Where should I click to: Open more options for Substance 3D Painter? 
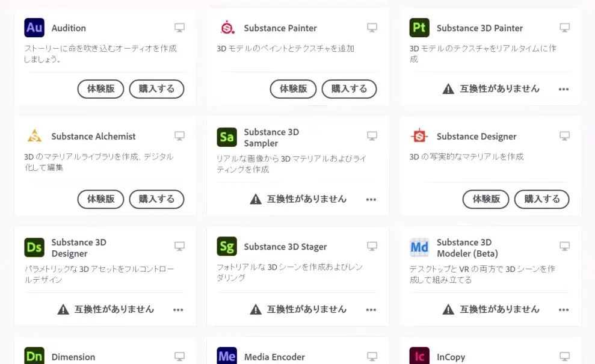[x=564, y=89]
